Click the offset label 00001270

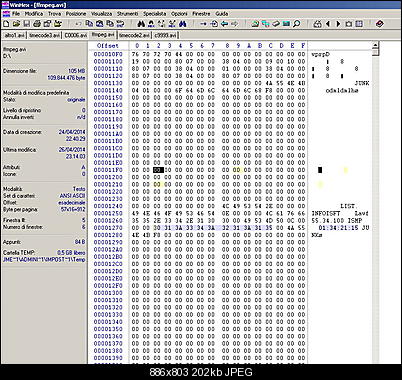point(108,228)
